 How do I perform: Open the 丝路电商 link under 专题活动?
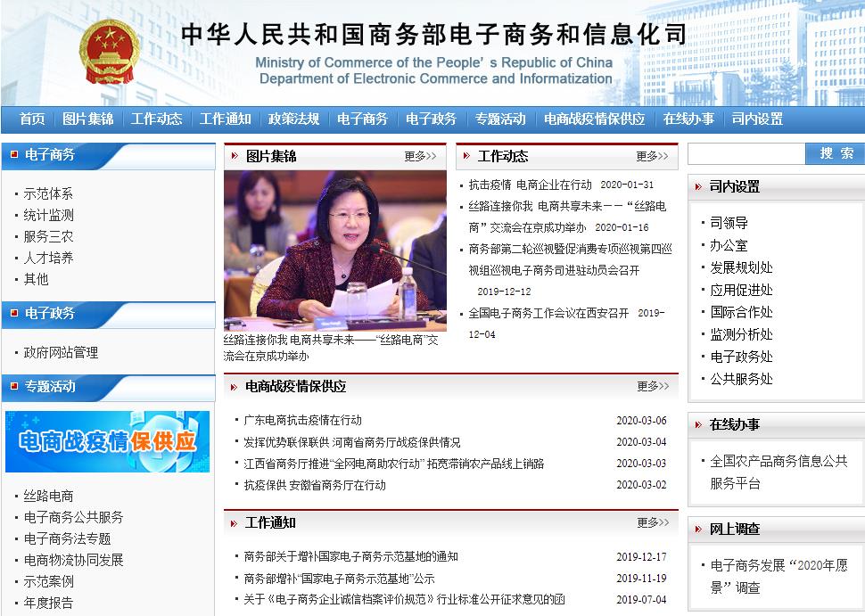(x=48, y=496)
